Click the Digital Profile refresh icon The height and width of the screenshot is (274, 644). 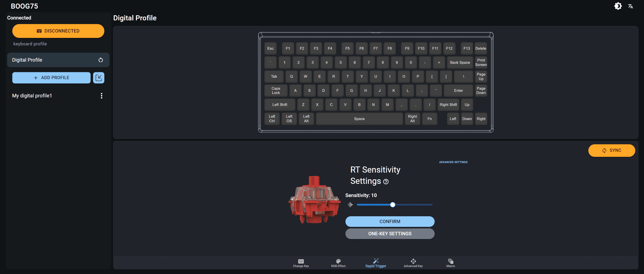pyautogui.click(x=101, y=60)
